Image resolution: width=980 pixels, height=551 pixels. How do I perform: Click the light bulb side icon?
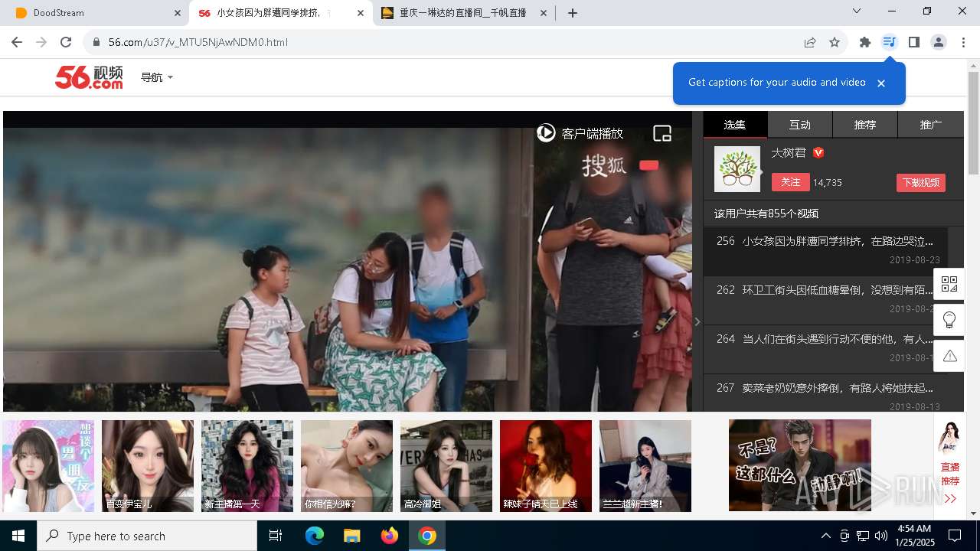[x=949, y=320]
